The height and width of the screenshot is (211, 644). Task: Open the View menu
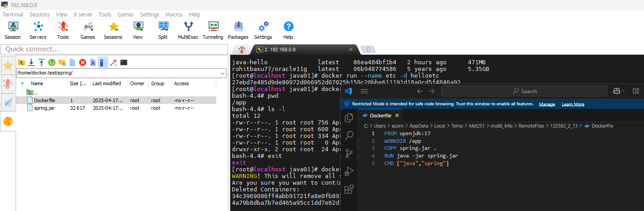point(62,15)
